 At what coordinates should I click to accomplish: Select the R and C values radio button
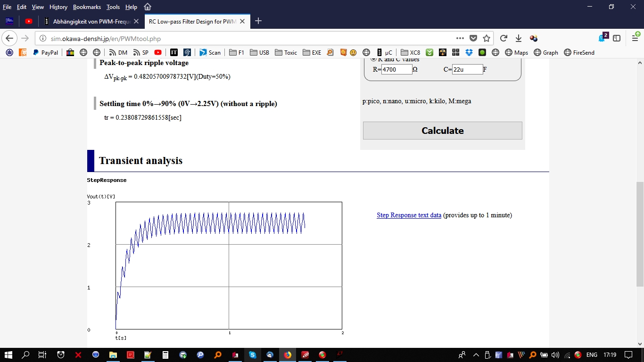coord(373,59)
